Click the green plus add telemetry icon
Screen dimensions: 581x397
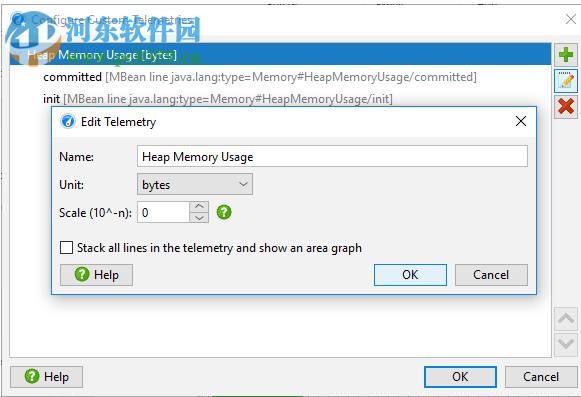click(x=566, y=55)
